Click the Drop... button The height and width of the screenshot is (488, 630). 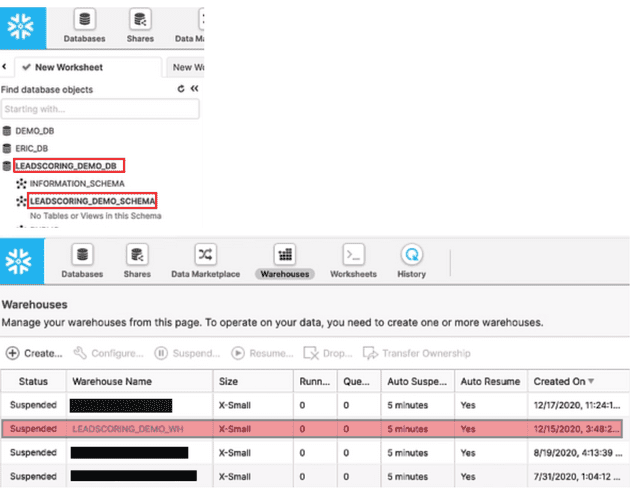[x=328, y=353]
